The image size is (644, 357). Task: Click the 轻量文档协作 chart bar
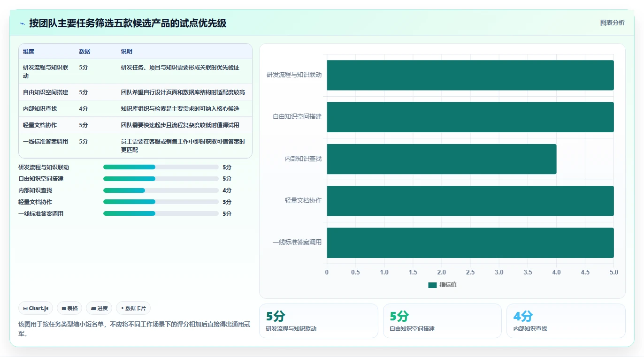[470, 201]
